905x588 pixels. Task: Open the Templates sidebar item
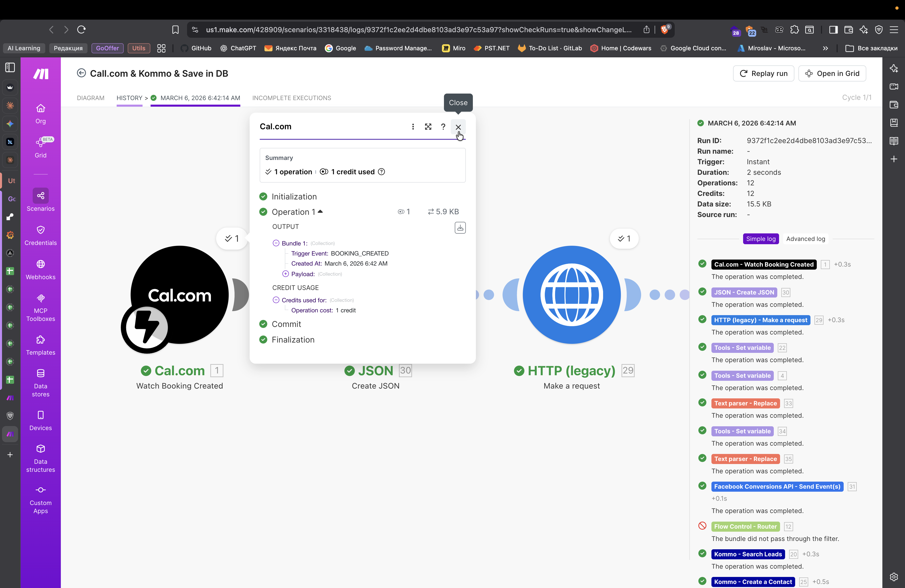click(x=40, y=345)
